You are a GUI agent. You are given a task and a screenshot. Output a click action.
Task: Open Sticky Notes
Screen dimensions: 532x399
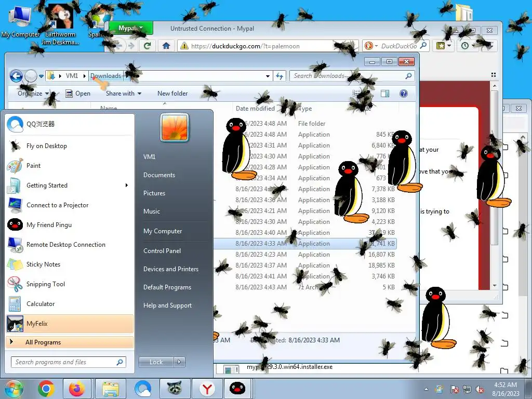tap(70, 264)
